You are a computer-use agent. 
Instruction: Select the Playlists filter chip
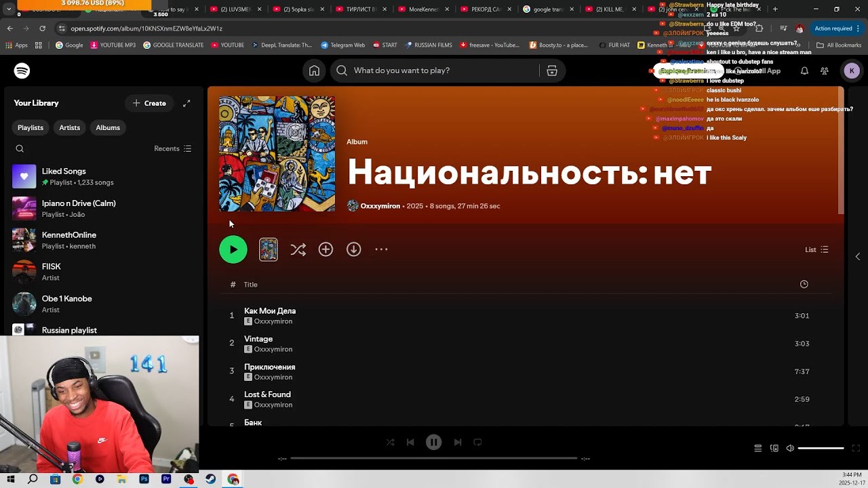click(x=31, y=127)
